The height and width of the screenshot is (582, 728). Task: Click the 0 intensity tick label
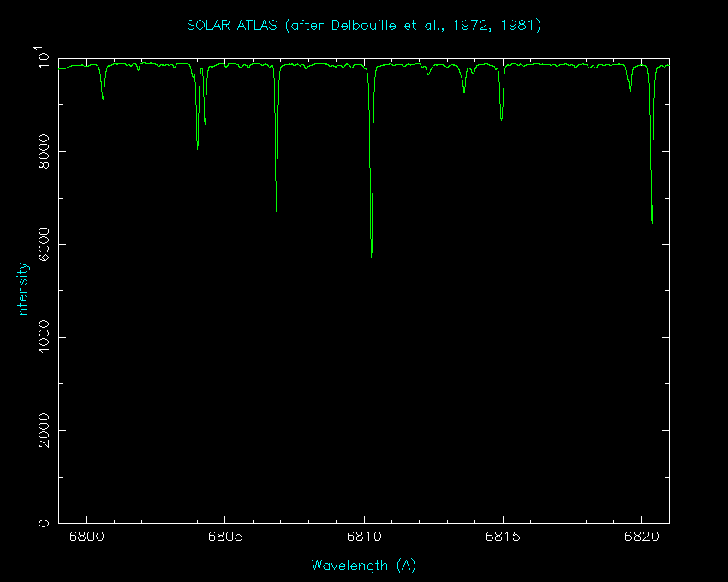pos(44,523)
